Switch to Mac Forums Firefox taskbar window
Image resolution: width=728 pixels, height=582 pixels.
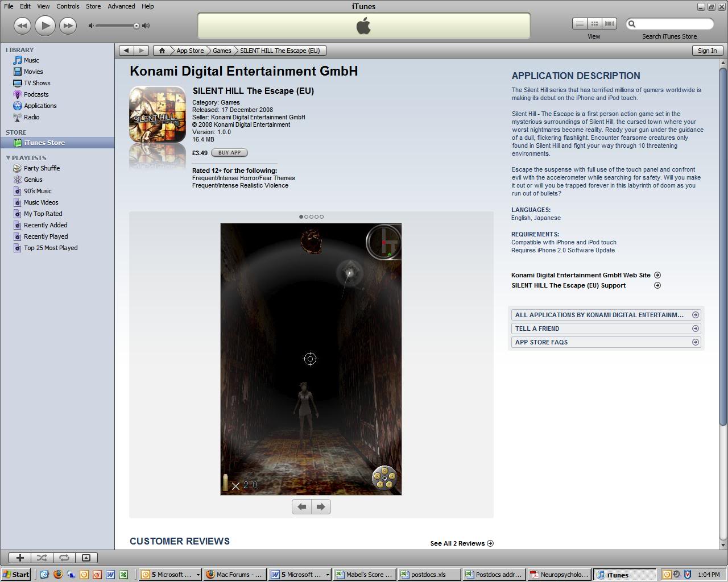pyautogui.click(x=235, y=575)
